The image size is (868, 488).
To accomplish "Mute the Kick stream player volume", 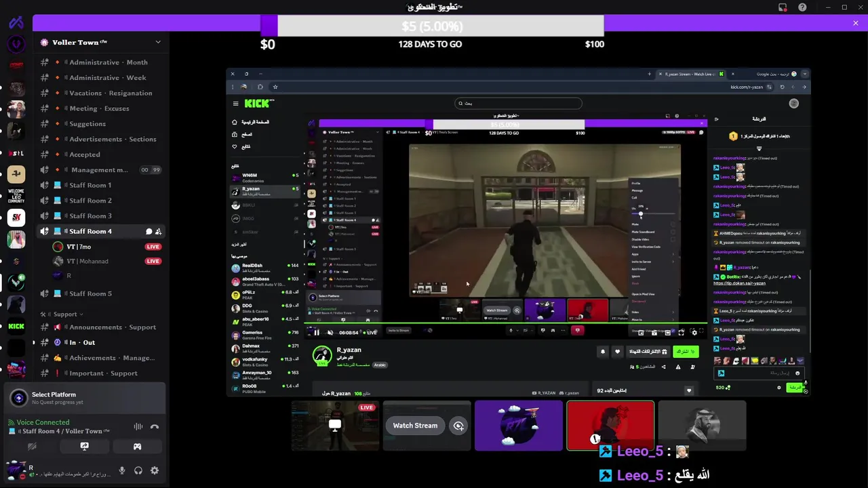I will [330, 333].
